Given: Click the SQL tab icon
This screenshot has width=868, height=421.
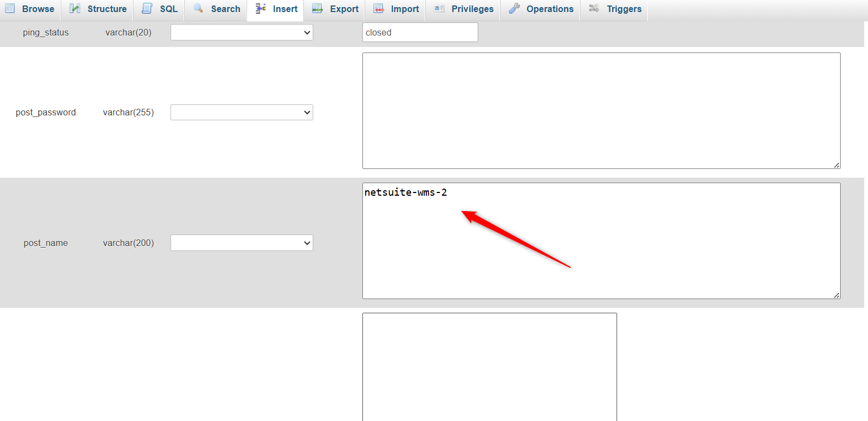Looking at the screenshot, I should coord(147,8).
